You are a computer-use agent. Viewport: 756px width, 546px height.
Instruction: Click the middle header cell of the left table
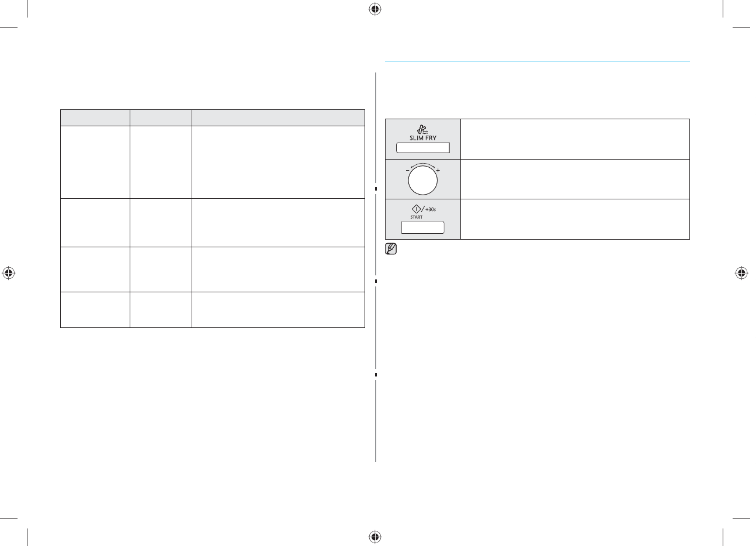(x=161, y=118)
